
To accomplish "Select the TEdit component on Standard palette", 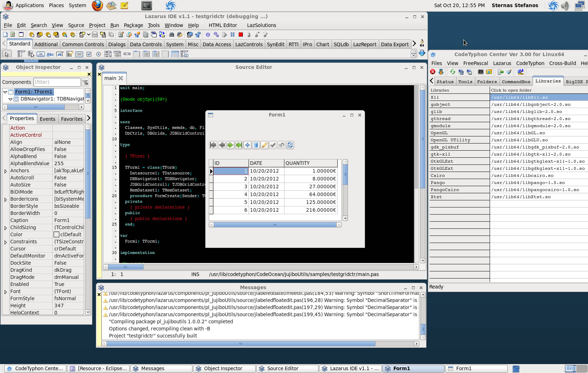I will tap(60, 54).
